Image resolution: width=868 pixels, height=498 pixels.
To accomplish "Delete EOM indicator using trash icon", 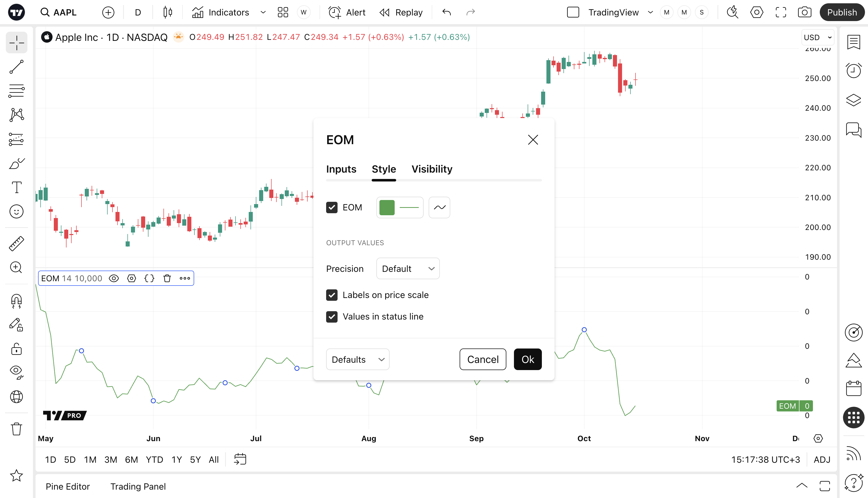I will pyautogui.click(x=167, y=278).
